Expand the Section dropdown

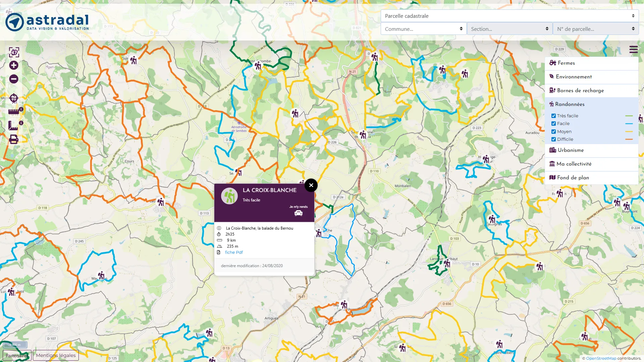point(509,29)
